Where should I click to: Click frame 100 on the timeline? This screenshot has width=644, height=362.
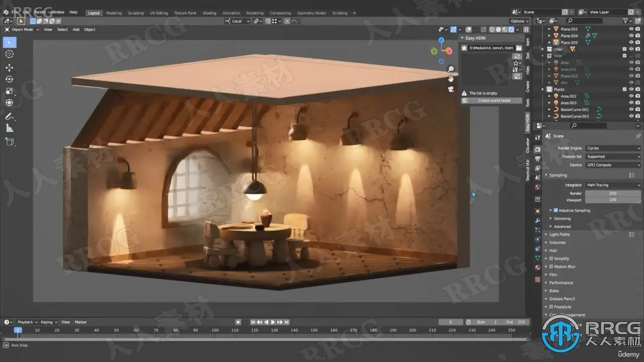click(215, 330)
